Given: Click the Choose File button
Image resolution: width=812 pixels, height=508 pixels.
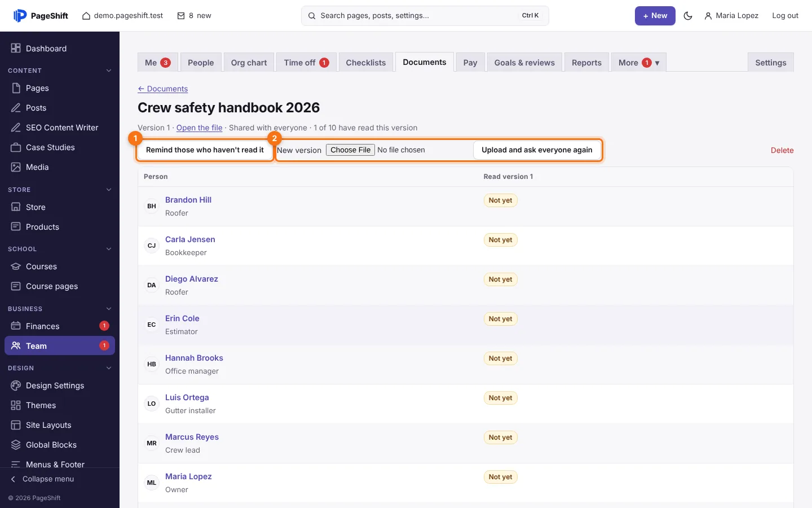Looking at the screenshot, I should point(350,150).
